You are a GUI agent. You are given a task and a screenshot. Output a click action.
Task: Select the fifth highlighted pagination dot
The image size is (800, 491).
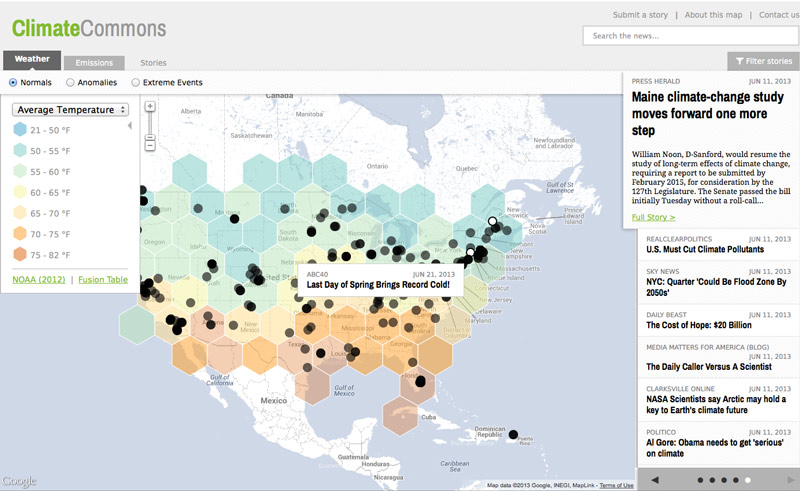747,480
